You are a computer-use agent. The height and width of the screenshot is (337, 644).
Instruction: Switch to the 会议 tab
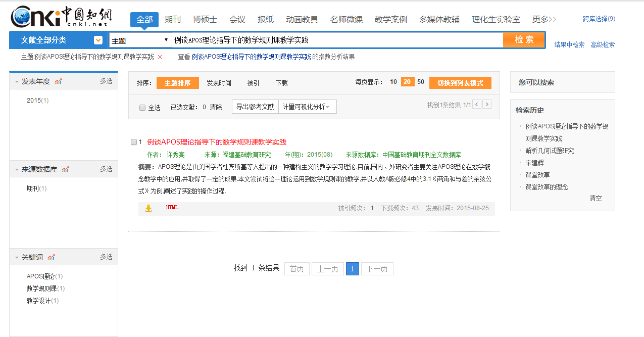tap(237, 19)
